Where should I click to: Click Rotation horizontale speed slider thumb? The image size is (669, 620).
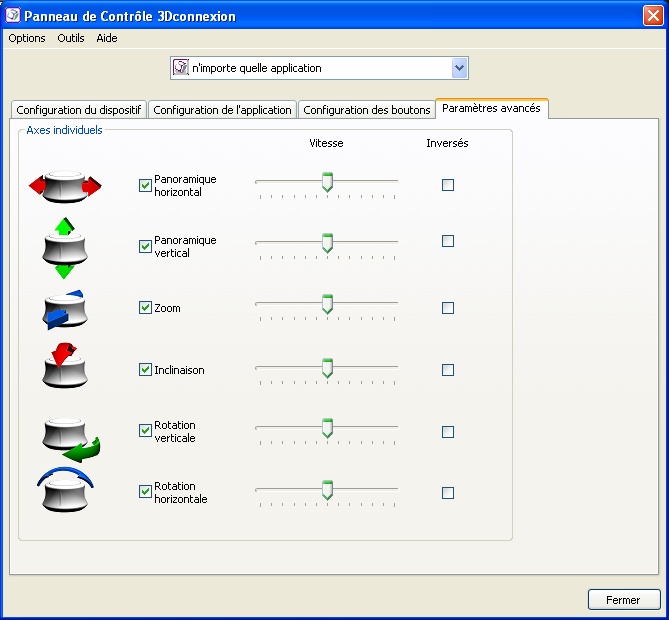click(x=327, y=490)
